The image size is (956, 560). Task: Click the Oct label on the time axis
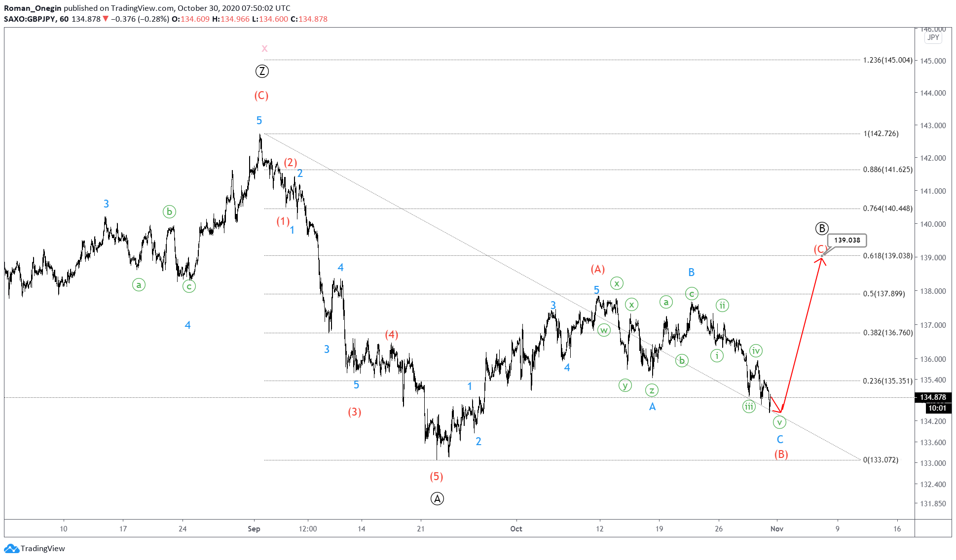point(516,528)
